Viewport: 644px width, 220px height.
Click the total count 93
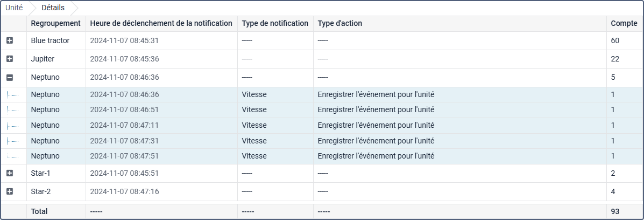615,211
